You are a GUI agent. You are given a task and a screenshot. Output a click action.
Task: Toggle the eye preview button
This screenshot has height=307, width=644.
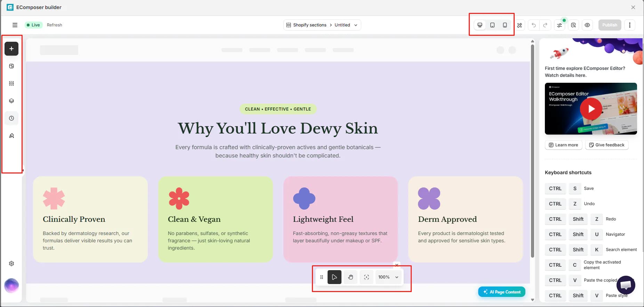pos(587,25)
